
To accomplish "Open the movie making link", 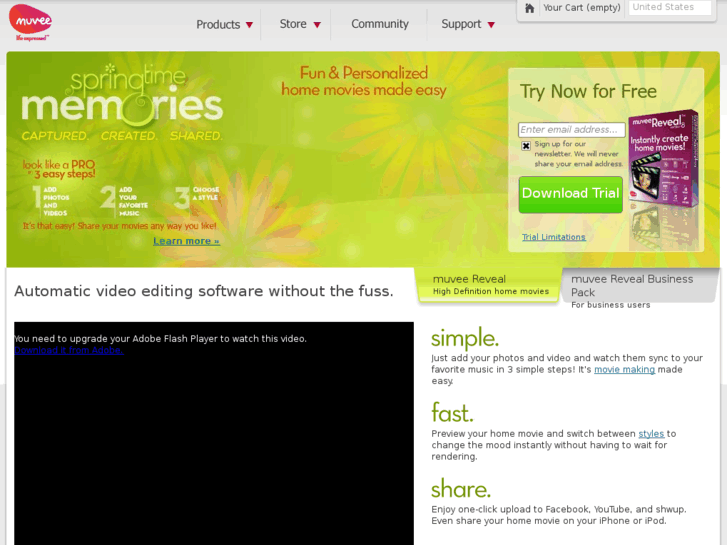I will (x=624, y=370).
